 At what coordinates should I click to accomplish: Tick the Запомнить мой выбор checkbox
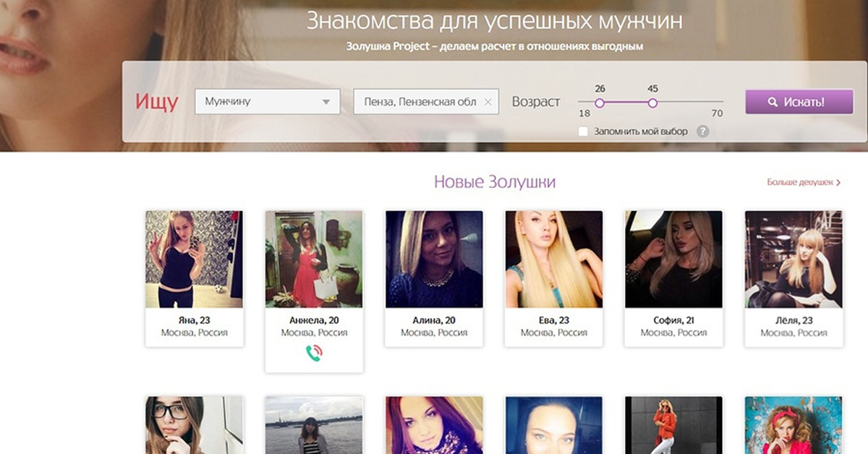pos(583,132)
